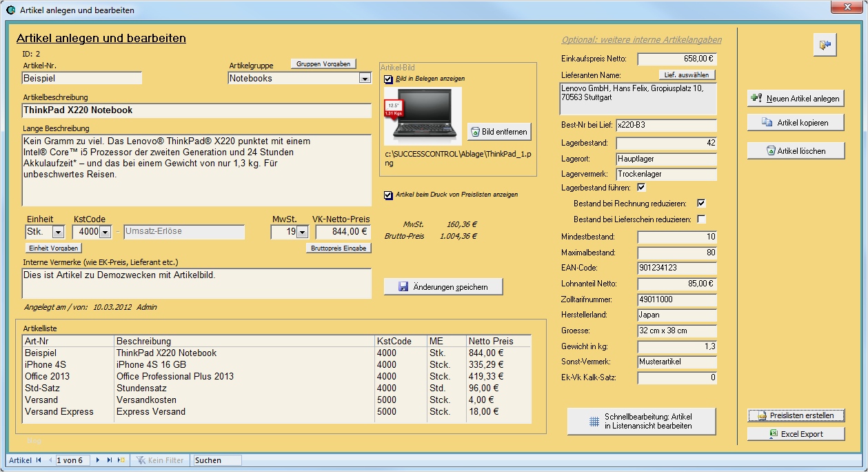Jump to the first article record
Viewport: 868px width, 472px height.
coord(39,460)
